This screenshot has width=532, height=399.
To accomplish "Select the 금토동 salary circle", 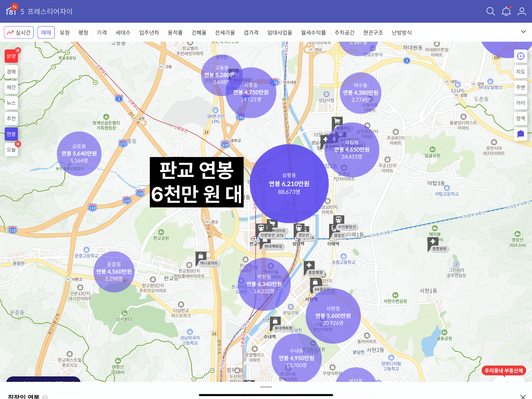I will (79, 153).
